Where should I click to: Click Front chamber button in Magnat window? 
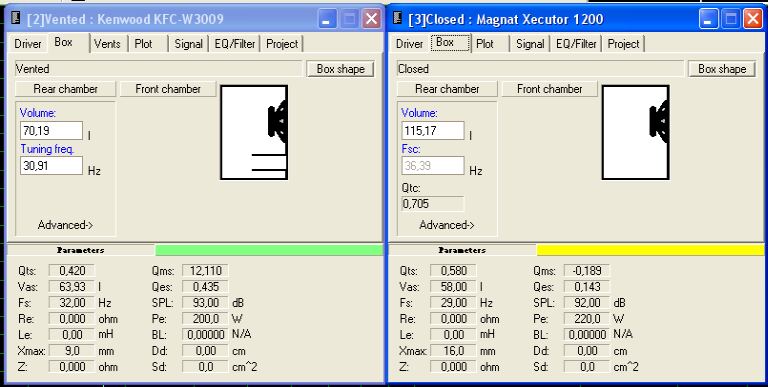point(550,89)
